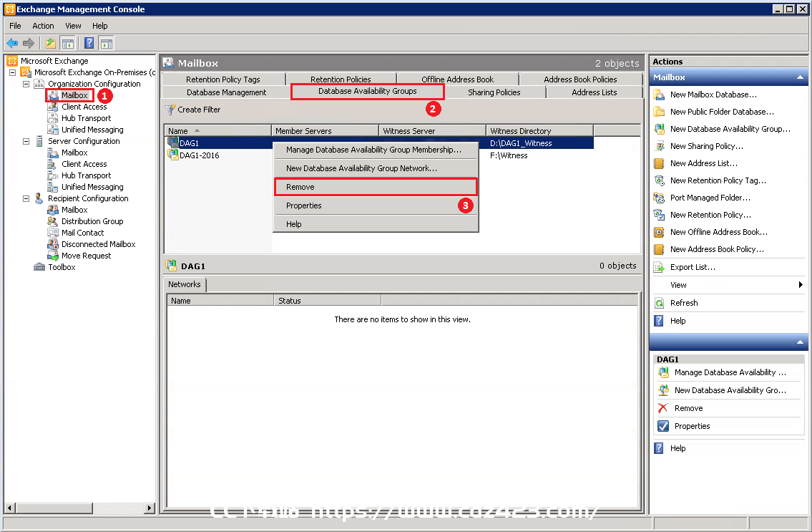Collapse the Mailbox actions section arrow
Viewport: 812px width, 532px height.
800,77
